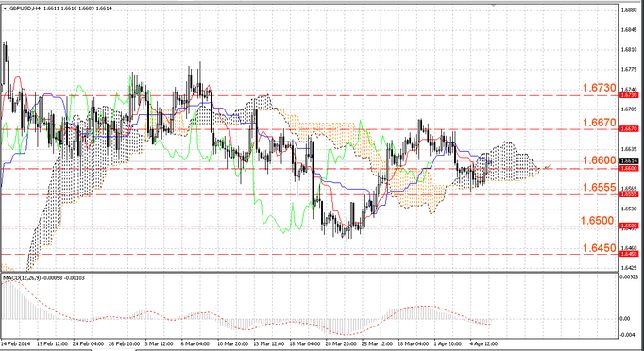Click the small triangle before GBPUSD,H4 title
The image size is (644, 351).
[5, 8]
